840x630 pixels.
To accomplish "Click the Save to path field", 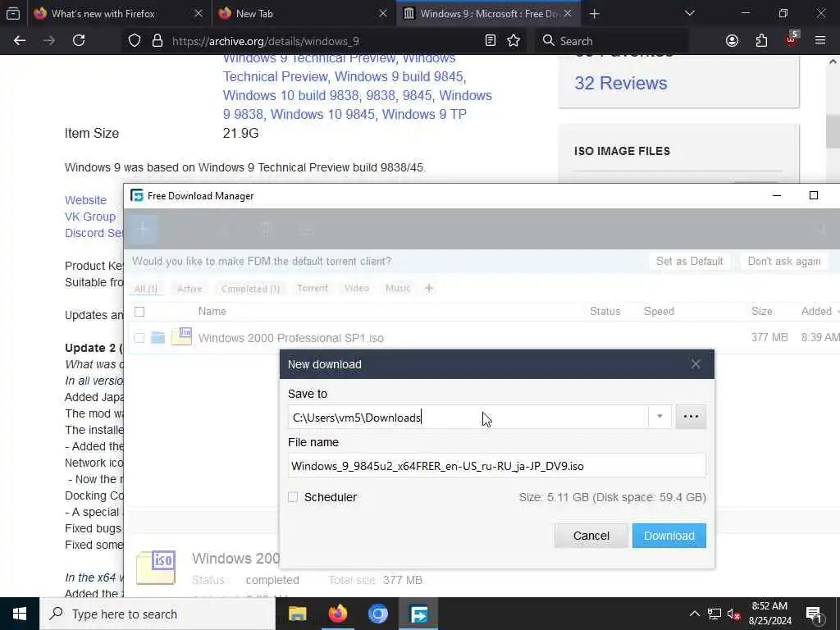I will pos(468,417).
